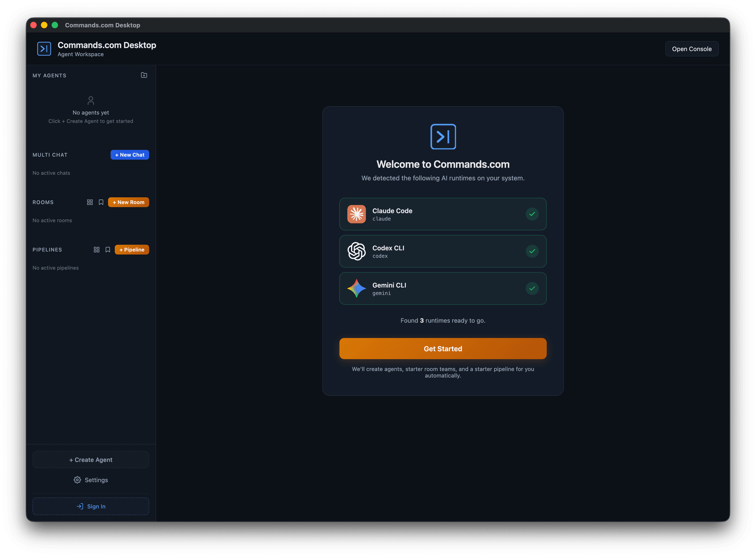The height and width of the screenshot is (556, 756).
Task: Click the Create Agent button
Action: point(91,460)
